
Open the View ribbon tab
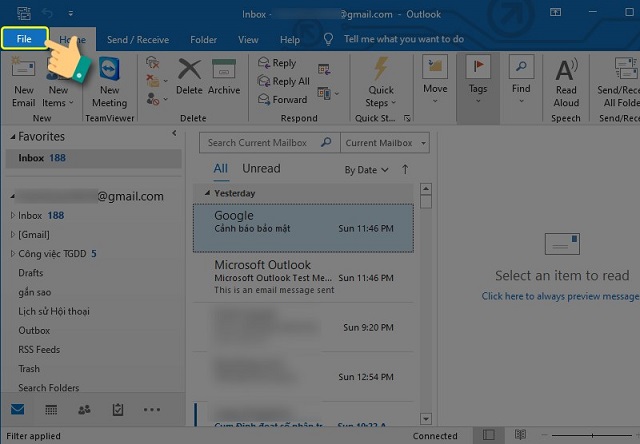[248, 40]
